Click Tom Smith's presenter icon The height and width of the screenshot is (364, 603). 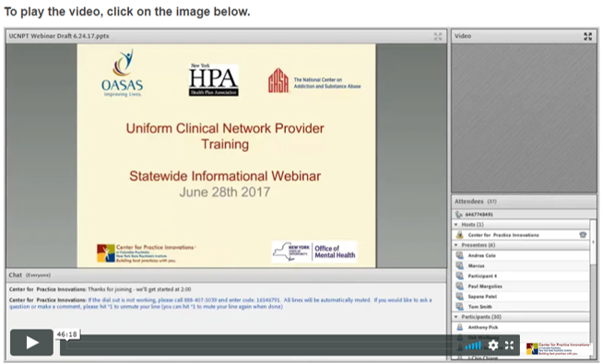click(x=459, y=306)
